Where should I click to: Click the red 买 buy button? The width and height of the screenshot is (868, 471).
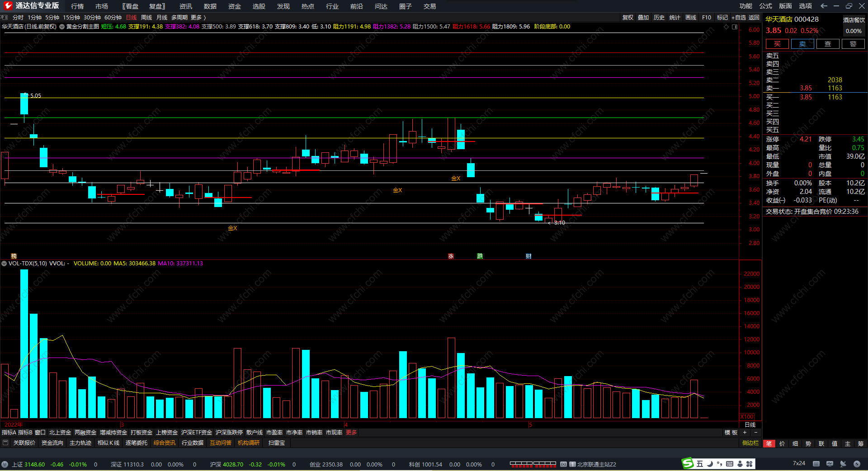pyautogui.click(x=777, y=44)
